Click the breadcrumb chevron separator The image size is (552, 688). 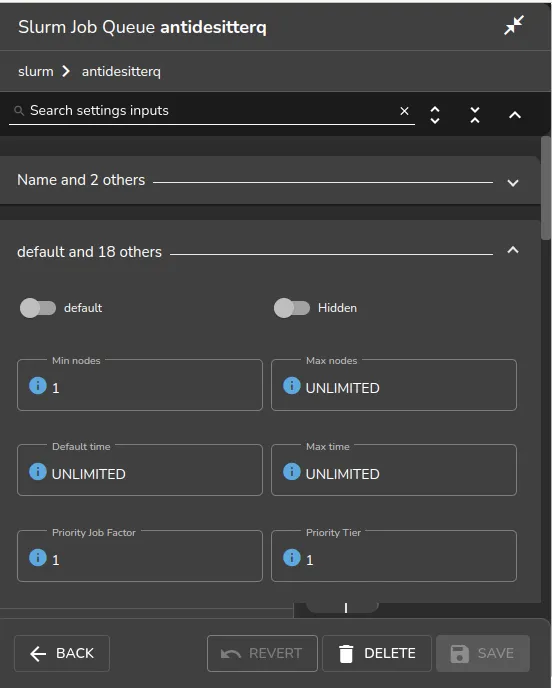[x=66, y=71]
